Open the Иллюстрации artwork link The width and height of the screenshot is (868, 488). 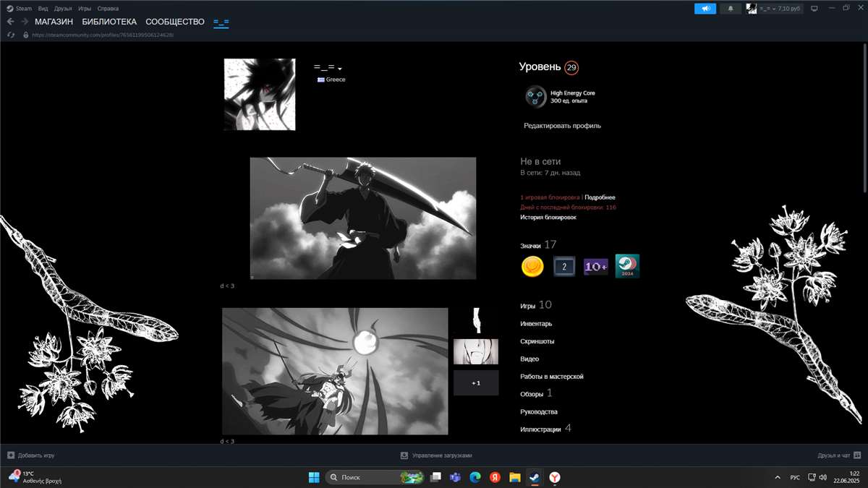[x=540, y=429]
